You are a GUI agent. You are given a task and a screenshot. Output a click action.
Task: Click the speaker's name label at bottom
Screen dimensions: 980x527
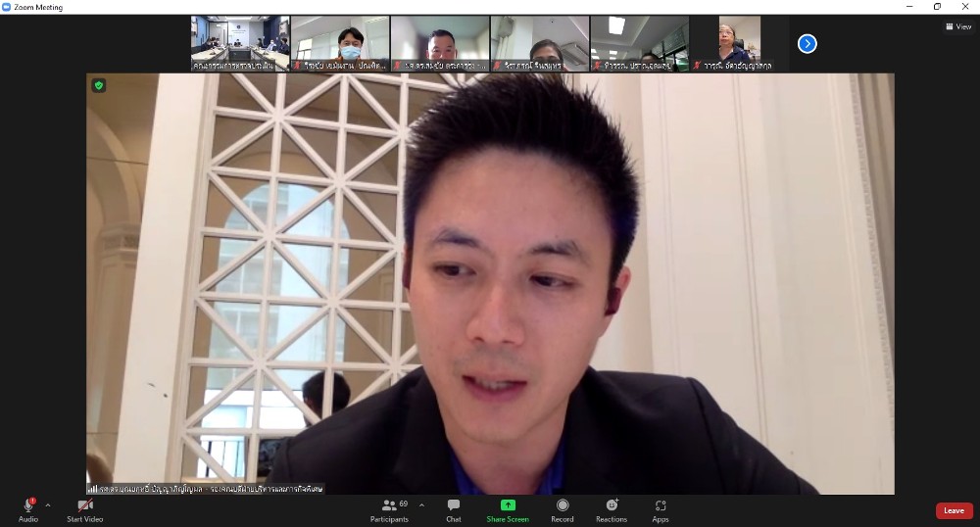tap(206, 488)
